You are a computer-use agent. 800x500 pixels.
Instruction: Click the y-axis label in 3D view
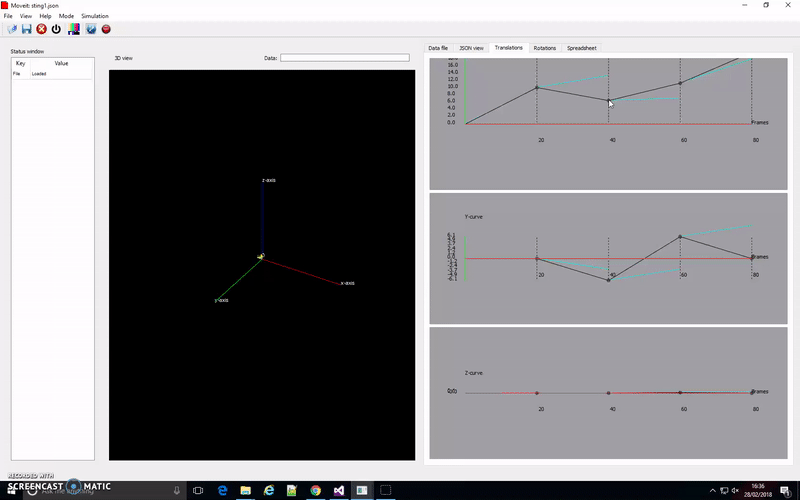coord(221,301)
